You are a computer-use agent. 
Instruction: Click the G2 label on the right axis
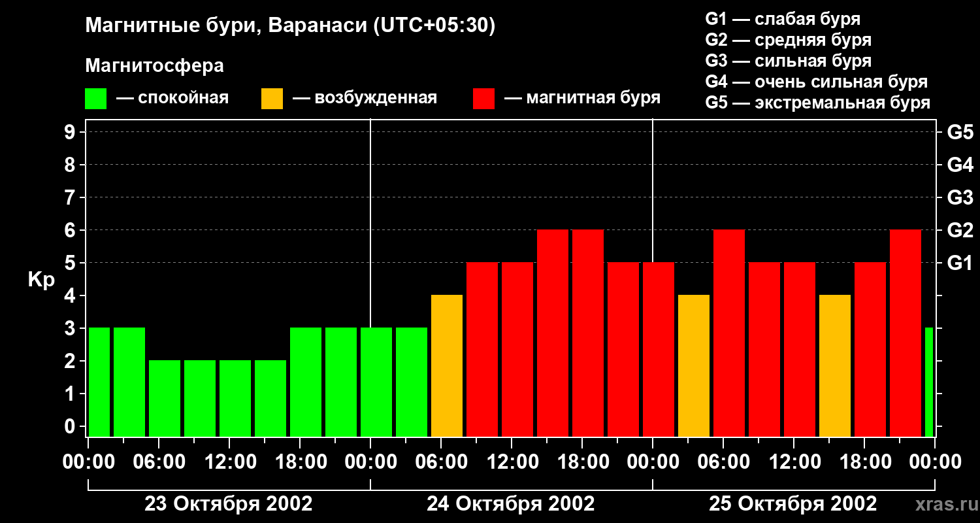(x=960, y=230)
